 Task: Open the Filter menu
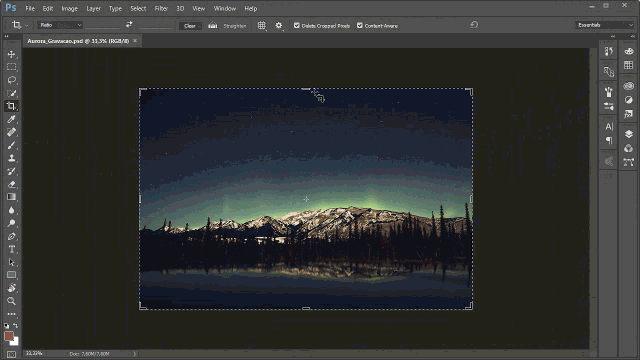[161, 8]
